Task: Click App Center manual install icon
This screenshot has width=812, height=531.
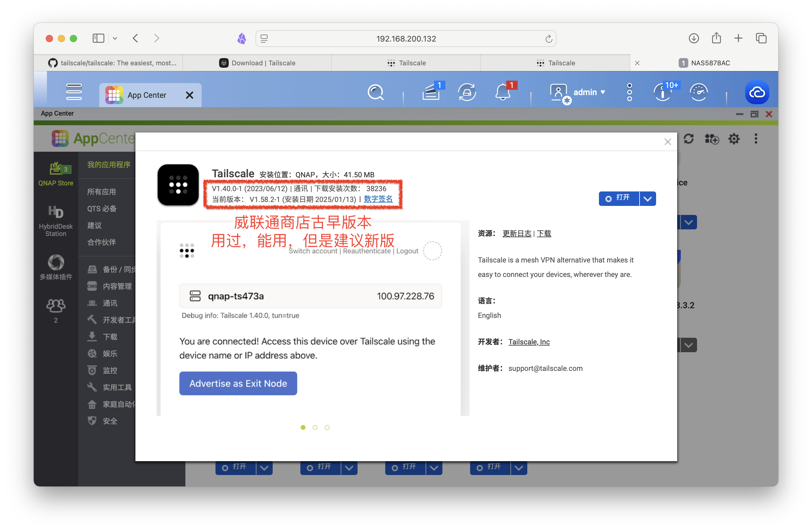Action: point(712,139)
